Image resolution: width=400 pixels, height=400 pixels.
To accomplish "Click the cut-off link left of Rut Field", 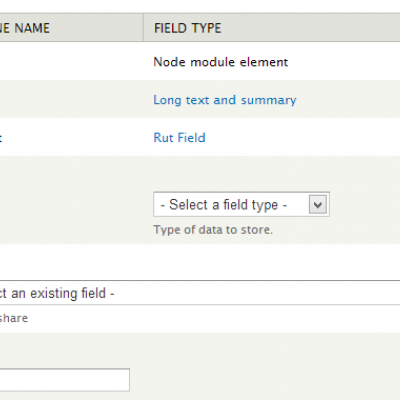I will 1,138.
